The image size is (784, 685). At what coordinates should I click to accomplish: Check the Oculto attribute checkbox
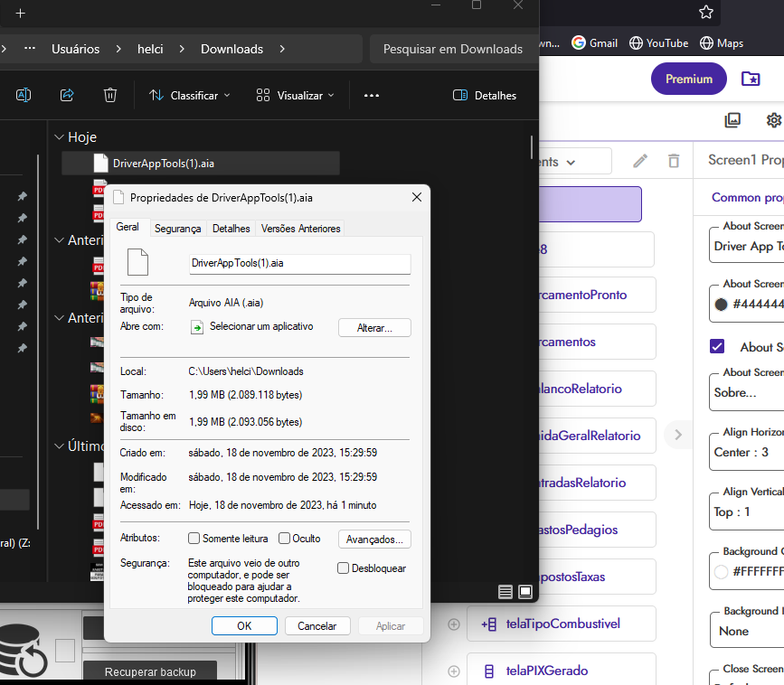pos(284,539)
